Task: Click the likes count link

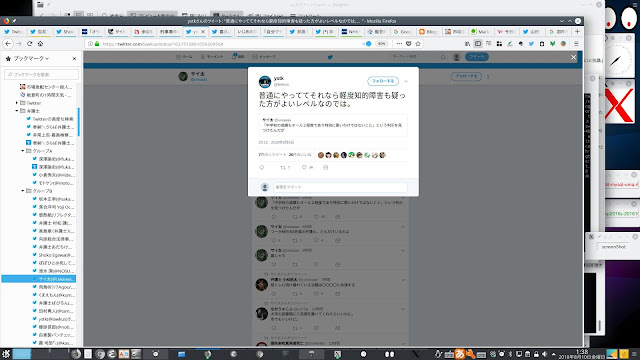Action: click(300, 155)
